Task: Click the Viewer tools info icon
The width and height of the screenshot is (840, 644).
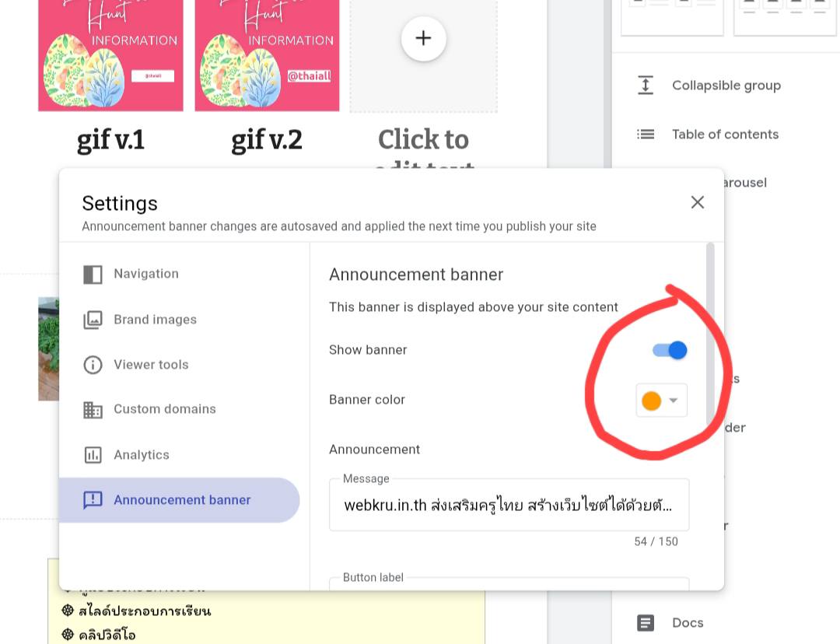Action: 93,365
